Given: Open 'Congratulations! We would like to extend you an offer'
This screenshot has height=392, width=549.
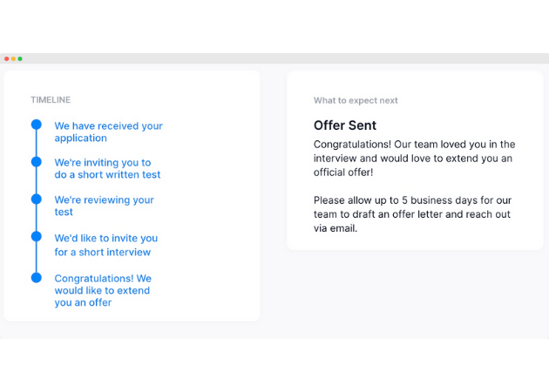Looking at the screenshot, I should (x=103, y=290).
